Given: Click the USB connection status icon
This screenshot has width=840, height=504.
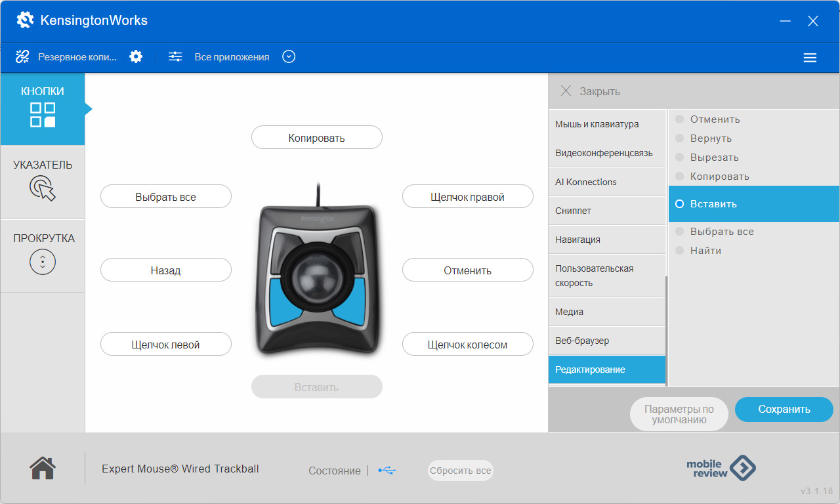Looking at the screenshot, I should (388, 471).
